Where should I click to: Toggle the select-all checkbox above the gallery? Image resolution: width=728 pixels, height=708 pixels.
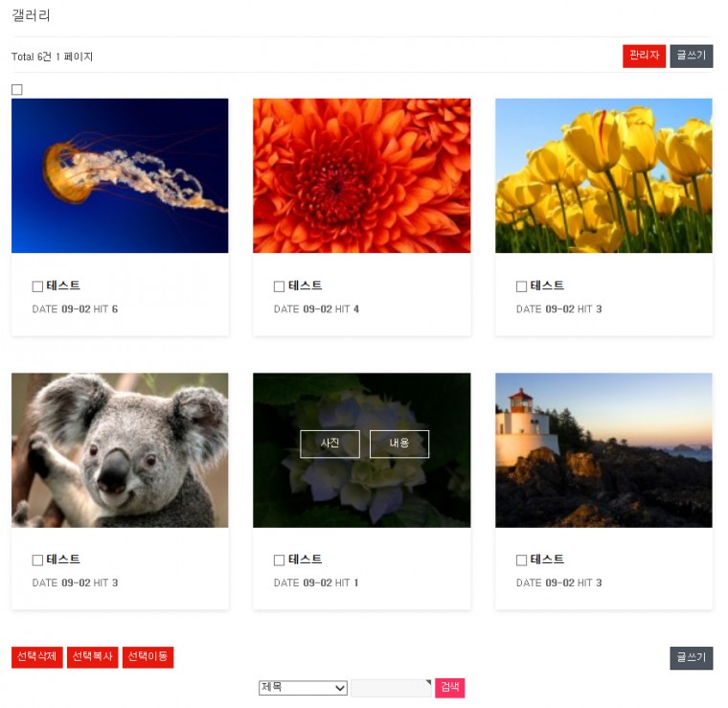click(17, 90)
